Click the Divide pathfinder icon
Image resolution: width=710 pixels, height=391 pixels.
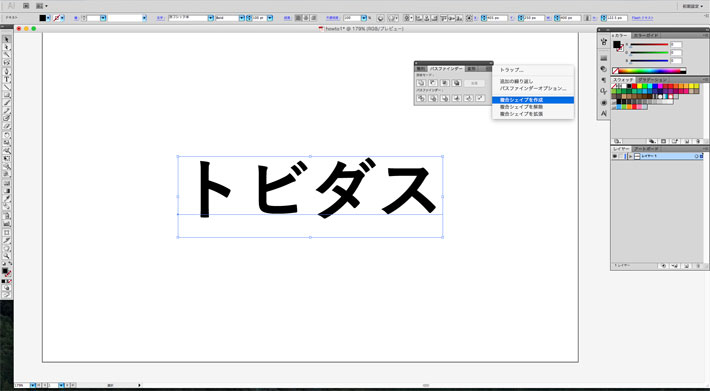pyautogui.click(x=421, y=98)
